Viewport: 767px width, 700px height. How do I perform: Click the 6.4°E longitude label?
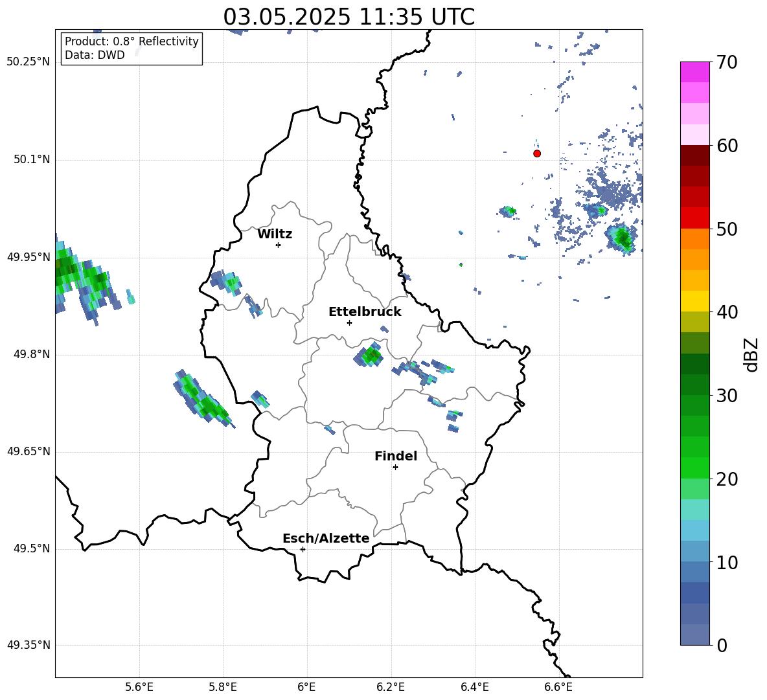474,687
